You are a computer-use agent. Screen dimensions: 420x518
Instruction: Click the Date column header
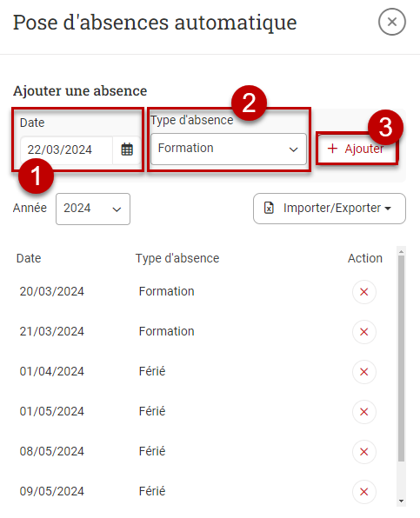[x=29, y=258]
